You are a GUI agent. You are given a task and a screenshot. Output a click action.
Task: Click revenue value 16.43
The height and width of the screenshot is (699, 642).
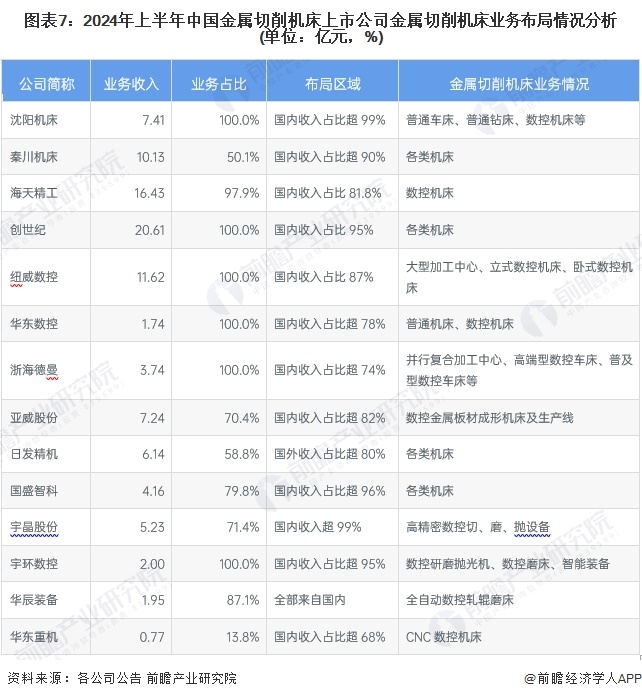pyautogui.click(x=149, y=193)
